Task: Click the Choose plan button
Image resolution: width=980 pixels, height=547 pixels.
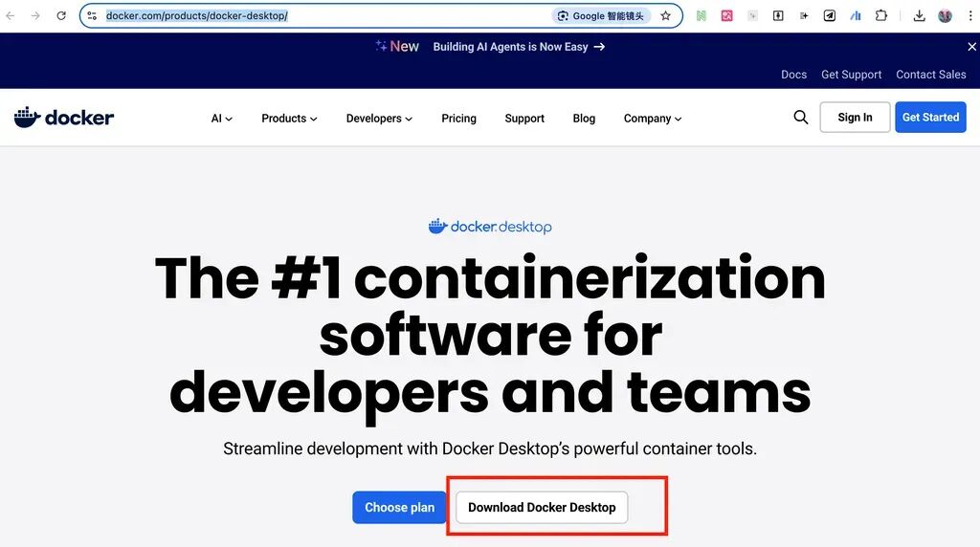Action: point(399,508)
